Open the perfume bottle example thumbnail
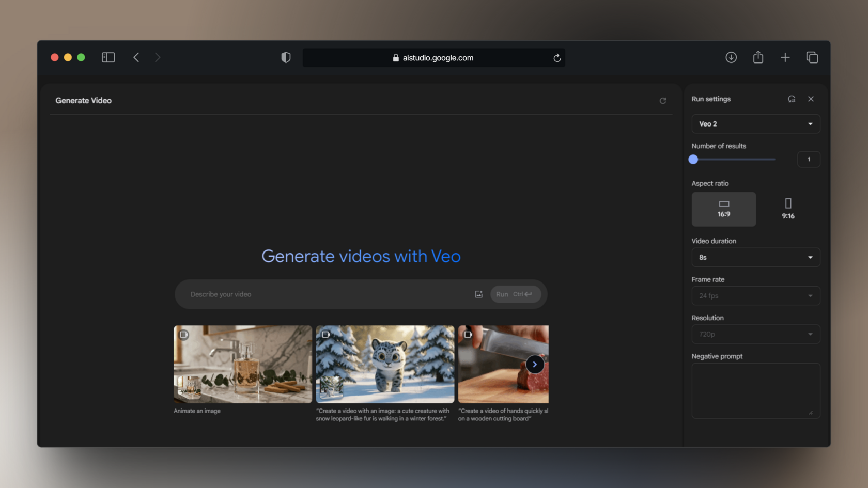The width and height of the screenshot is (868, 488). pos(243,364)
